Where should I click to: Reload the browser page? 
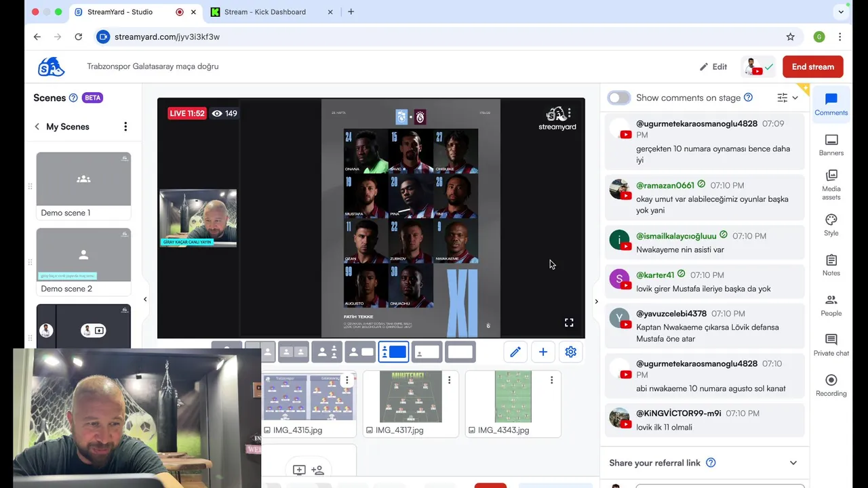(x=79, y=37)
